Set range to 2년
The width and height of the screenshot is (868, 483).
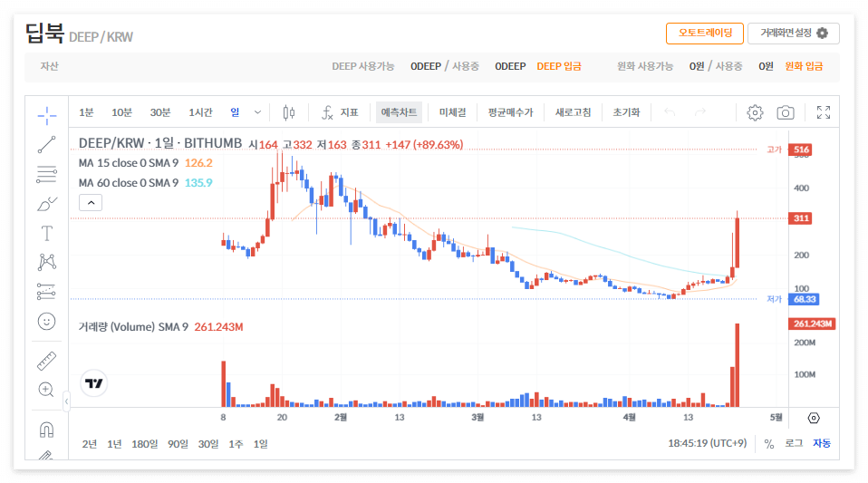coord(89,444)
